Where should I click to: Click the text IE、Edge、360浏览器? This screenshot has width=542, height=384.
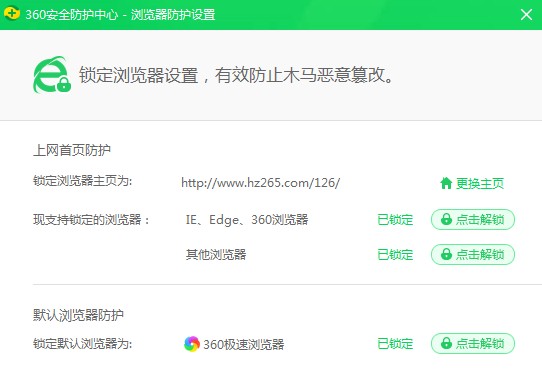pyautogui.click(x=247, y=219)
